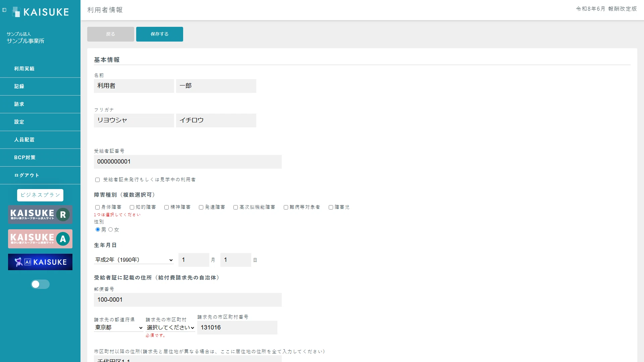Click the KAISUKE logo in sidebar
Screen dimensions: 644x362
[40, 12]
